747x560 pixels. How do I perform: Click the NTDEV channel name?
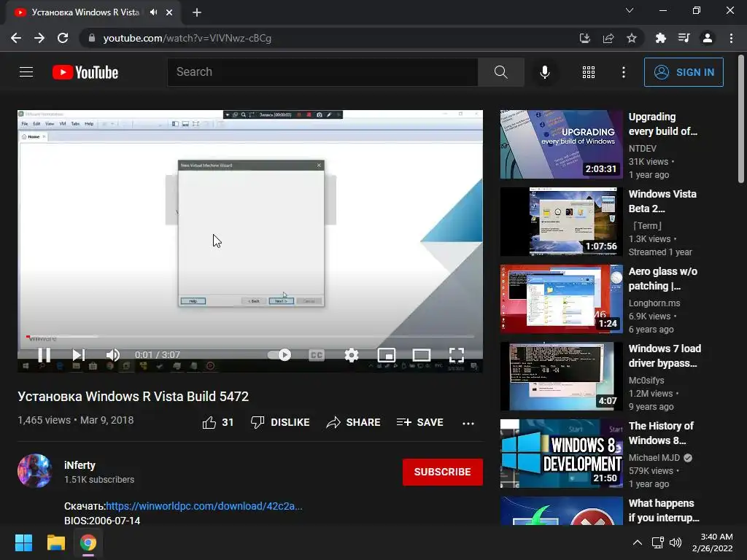click(x=642, y=149)
